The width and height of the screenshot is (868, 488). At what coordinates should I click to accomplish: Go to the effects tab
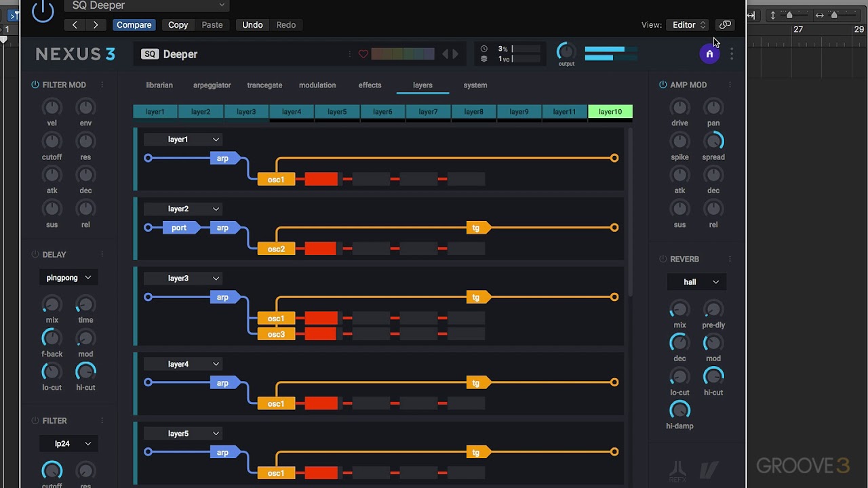click(x=370, y=85)
